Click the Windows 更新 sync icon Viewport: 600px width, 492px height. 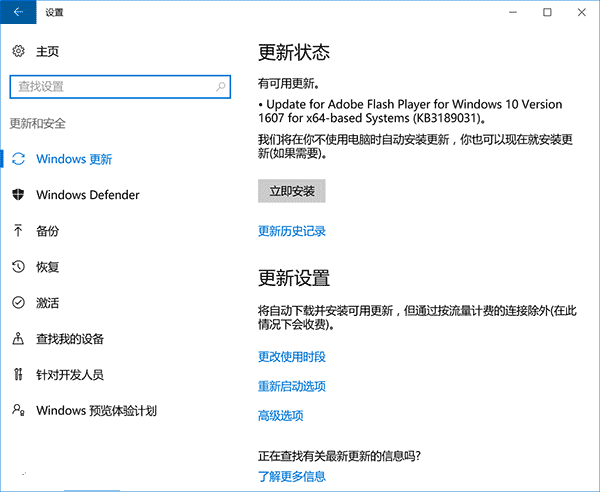[x=18, y=159]
